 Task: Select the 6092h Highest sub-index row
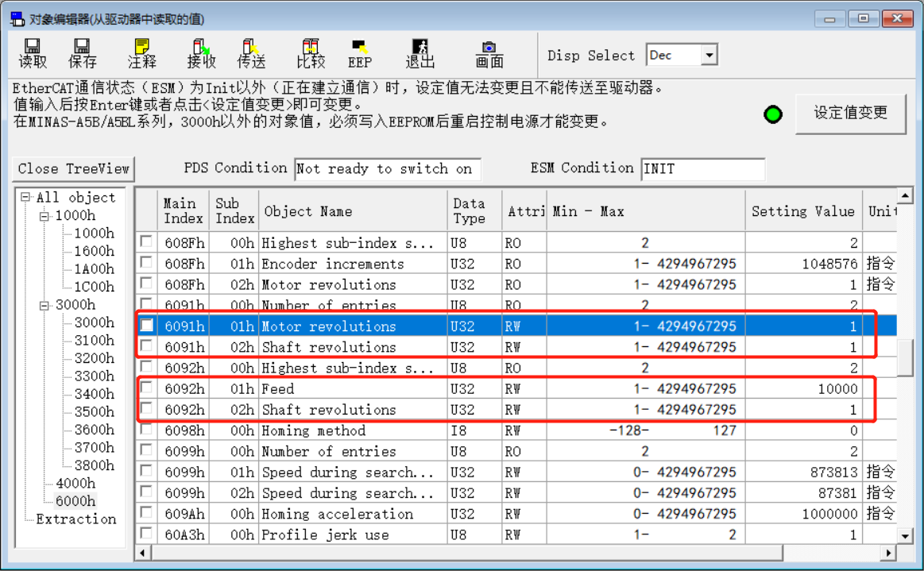tap(516, 368)
